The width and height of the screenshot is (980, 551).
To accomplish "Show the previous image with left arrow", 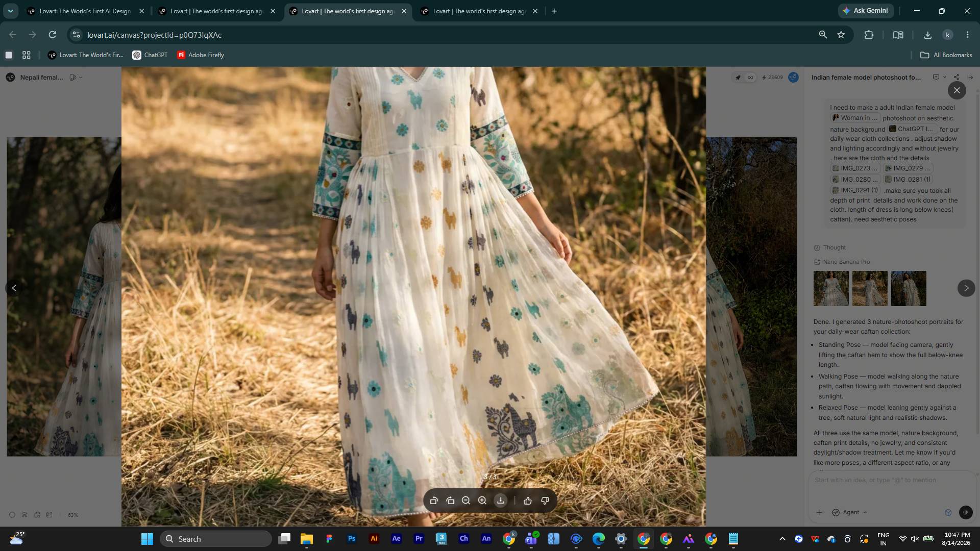I will coord(14,288).
